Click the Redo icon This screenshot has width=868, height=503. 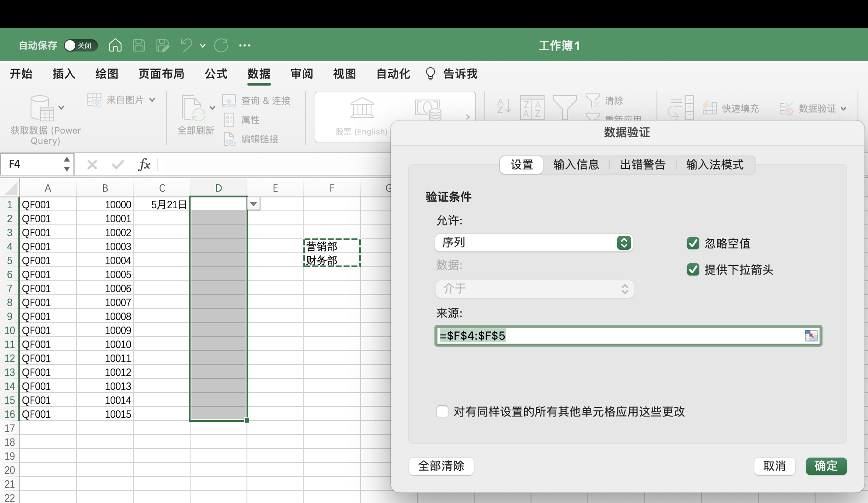click(x=221, y=45)
